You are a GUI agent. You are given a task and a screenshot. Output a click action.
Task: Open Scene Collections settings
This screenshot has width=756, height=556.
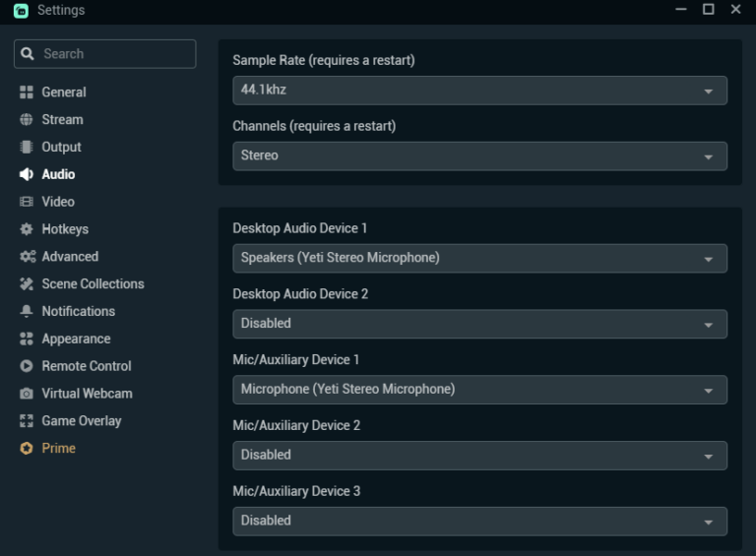[93, 284]
